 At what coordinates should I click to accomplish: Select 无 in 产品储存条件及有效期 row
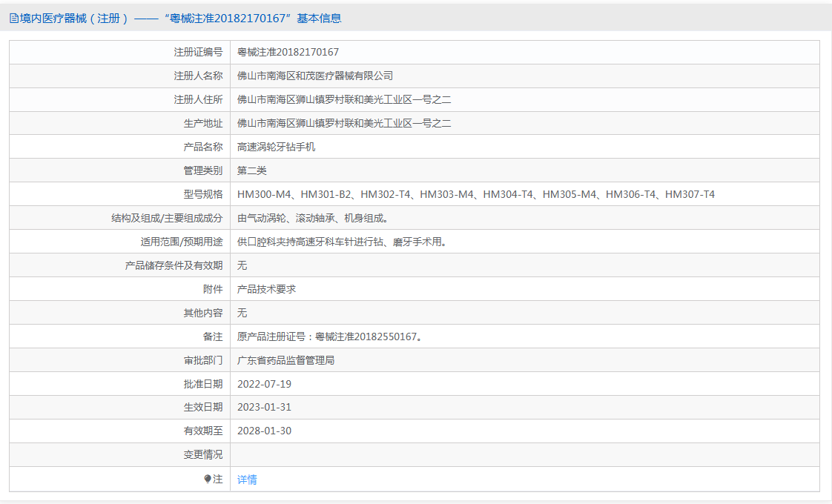pyautogui.click(x=242, y=265)
